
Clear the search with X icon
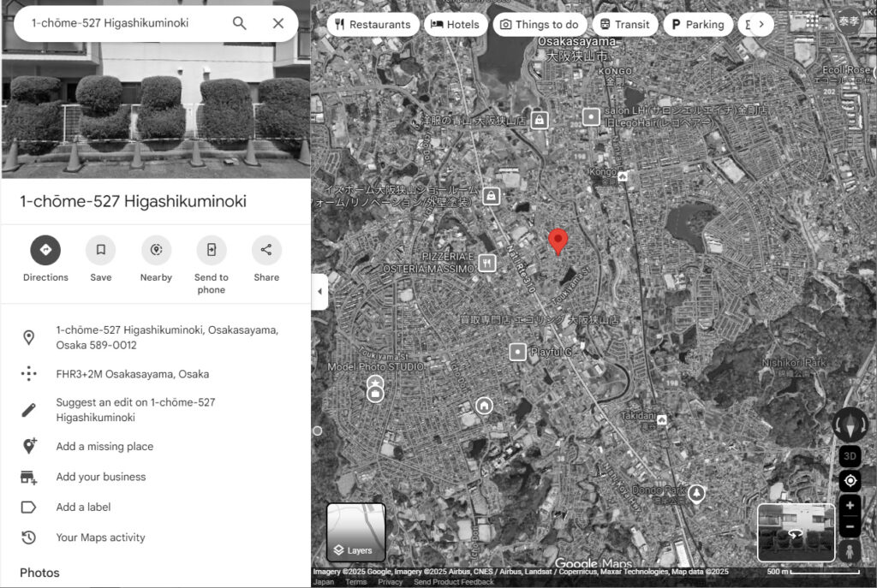point(278,23)
